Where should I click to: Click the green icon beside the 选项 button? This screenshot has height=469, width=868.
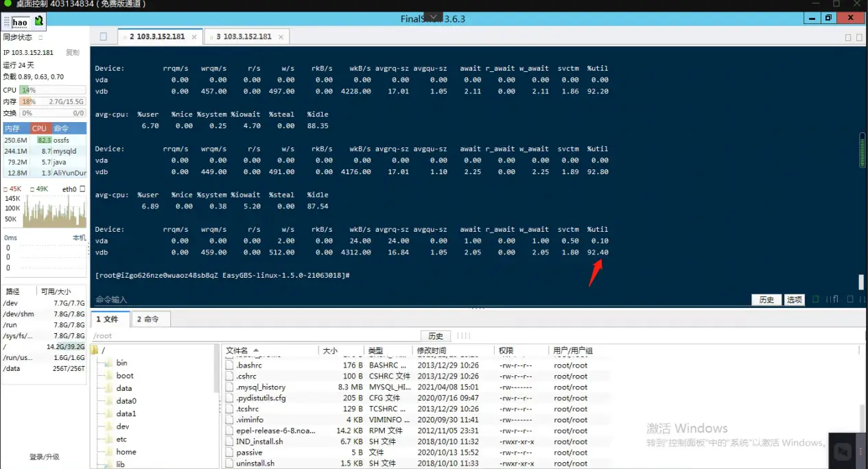click(x=816, y=300)
